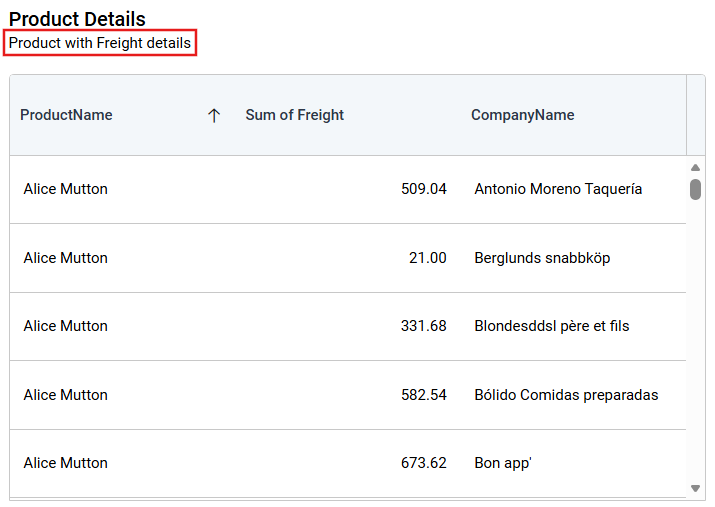Select the freight value 331.68
Viewport: 715px width, 507px height.
click(423, 326)
